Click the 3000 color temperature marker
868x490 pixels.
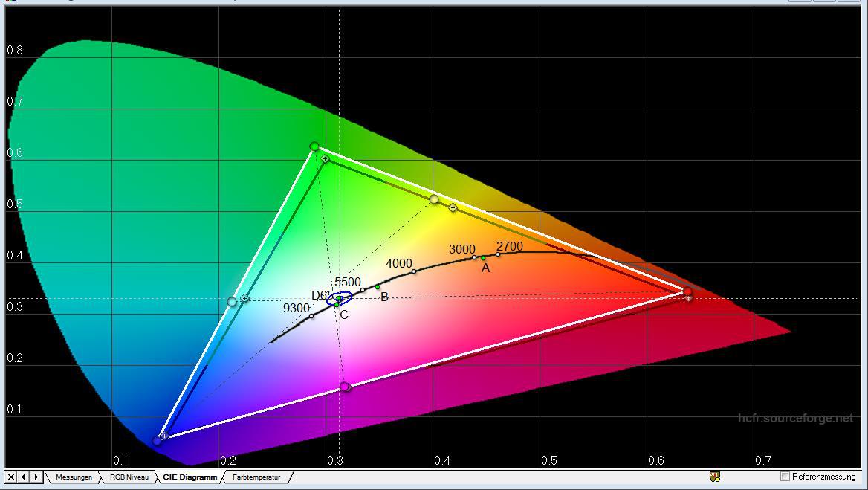[474, 257]
